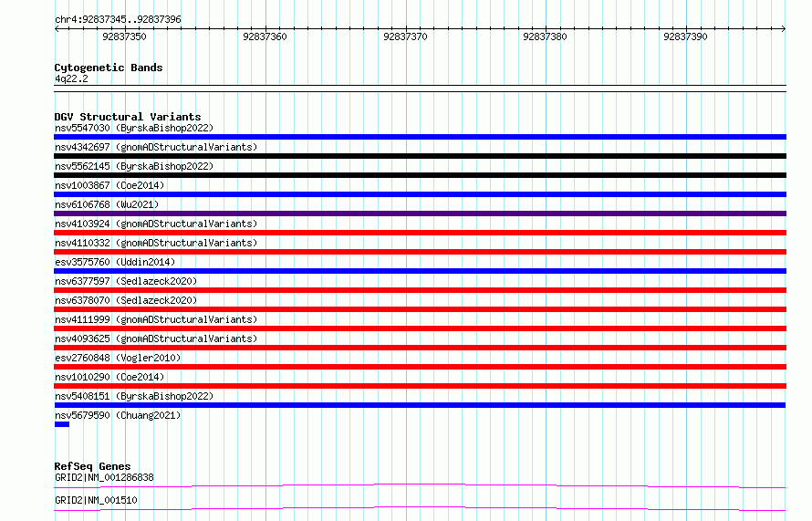
Task: Open nsv6106768 (Wu2021) variant label
Action: coord(107,204)
